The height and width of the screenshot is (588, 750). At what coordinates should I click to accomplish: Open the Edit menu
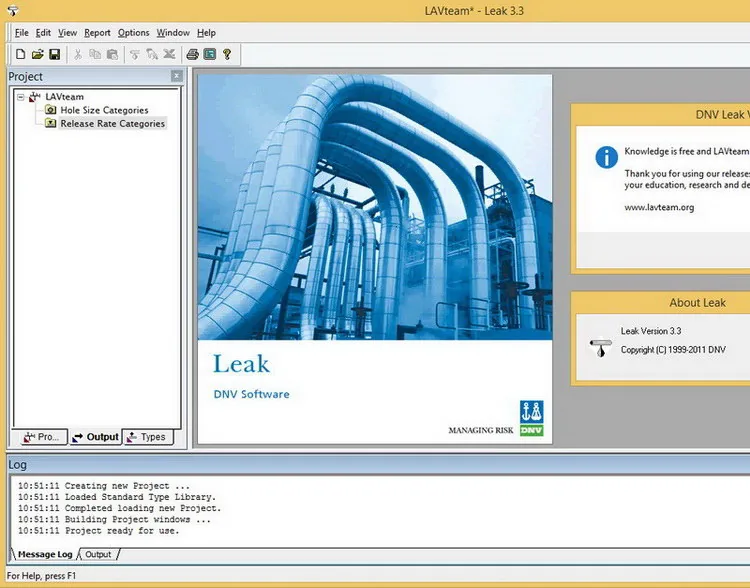(x=43, y=33)
